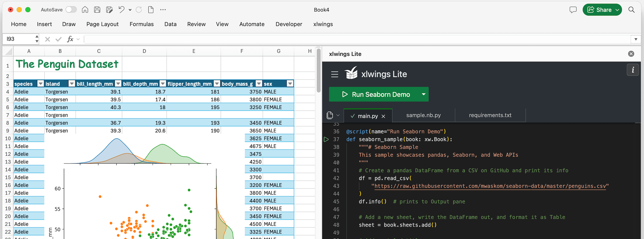Open the Developer ribbon tab
644x239 pixels.
289,24
